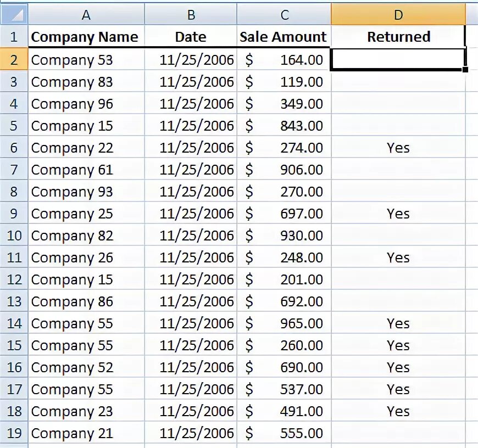Select column B header
The height and width of the screenshot is (448, 478).
click(x=191, y=15)
